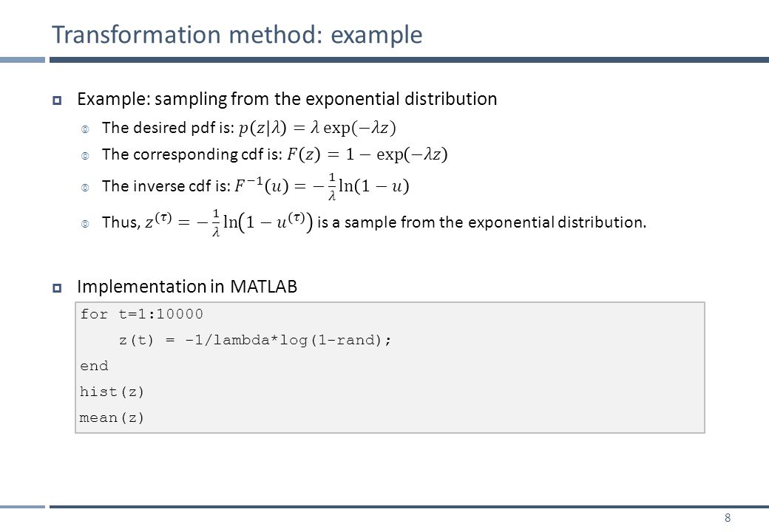Click the circular bullet before corresponding cdf line

click(85, 156)
